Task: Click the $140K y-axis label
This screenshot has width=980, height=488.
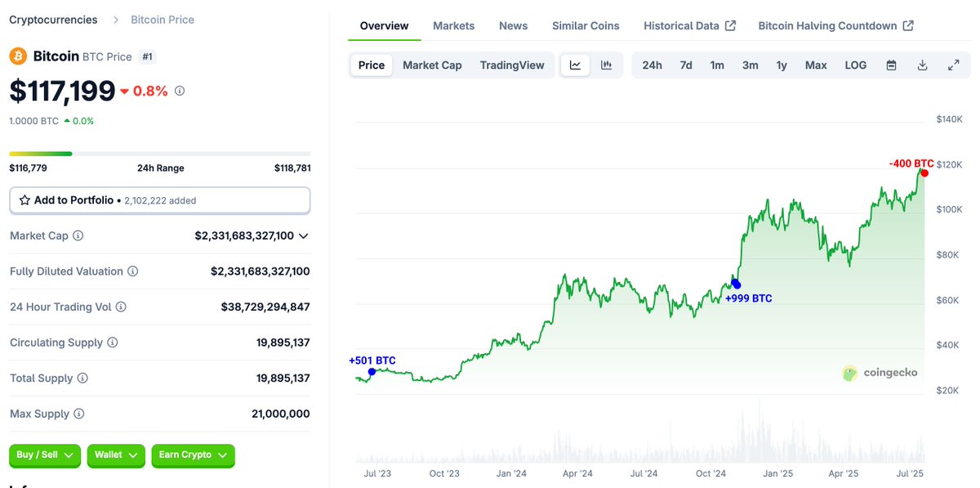Action: (950, 119)
